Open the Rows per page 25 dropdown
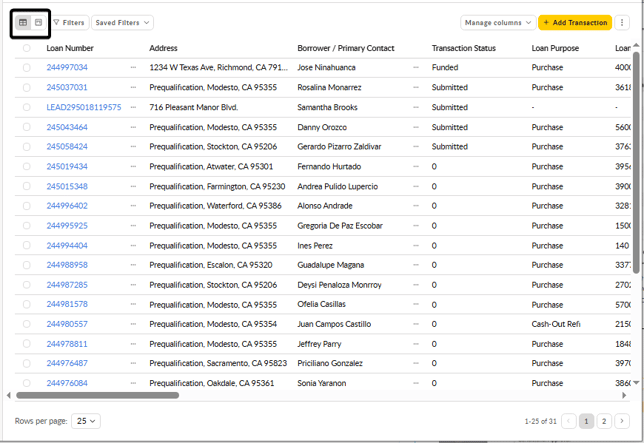Image resolution: width=644 pixels, height=443 pixels. pos(86,421)
